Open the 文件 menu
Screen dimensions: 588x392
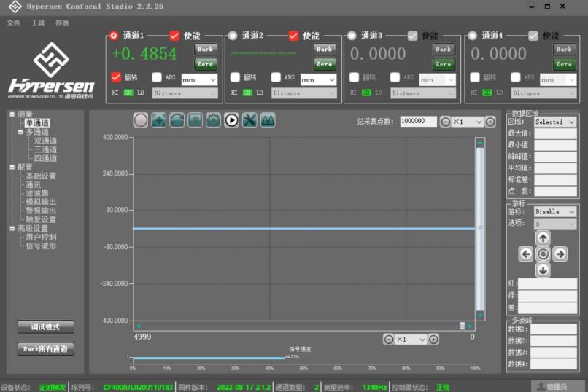14,23
